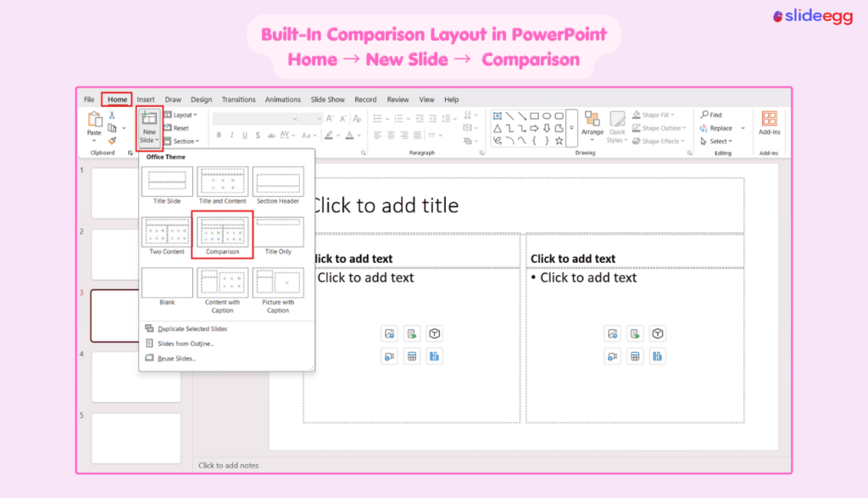Insert stock images icon in left placeholder
Viewport: 868px width, 498px height.
tap(390, 333)
